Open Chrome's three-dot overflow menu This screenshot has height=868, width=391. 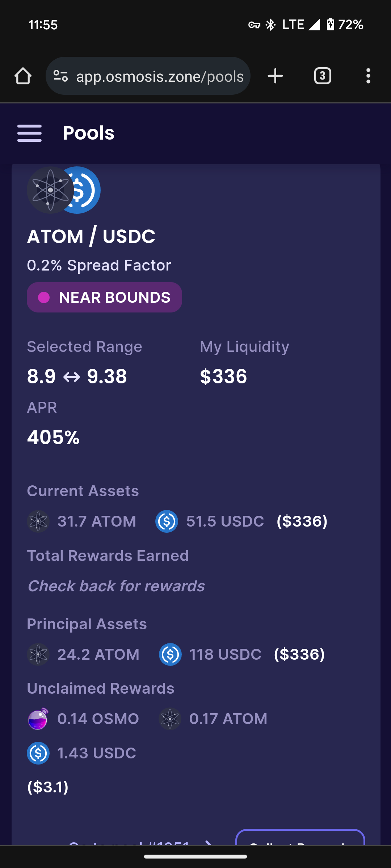click(x=368, y=76)
